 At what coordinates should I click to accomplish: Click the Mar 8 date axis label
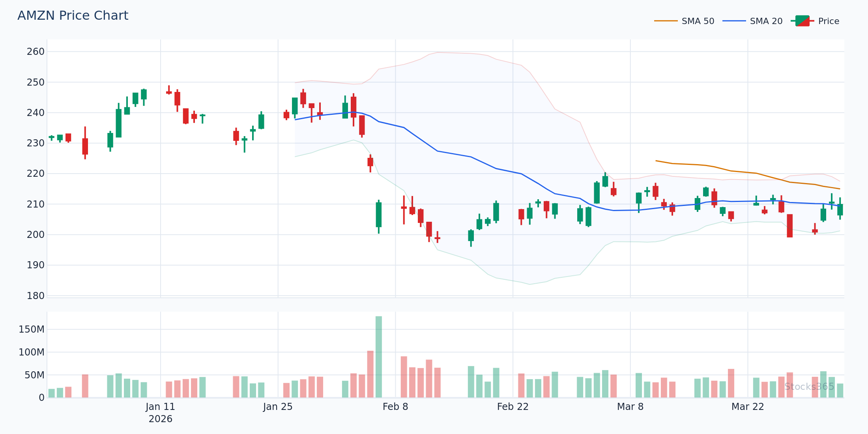pyautogui.click(x=630, y=407)
